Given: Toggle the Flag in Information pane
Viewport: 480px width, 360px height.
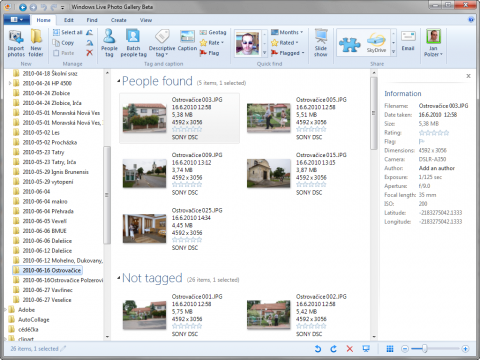Looking at the screenshot, I should (421, 142).
